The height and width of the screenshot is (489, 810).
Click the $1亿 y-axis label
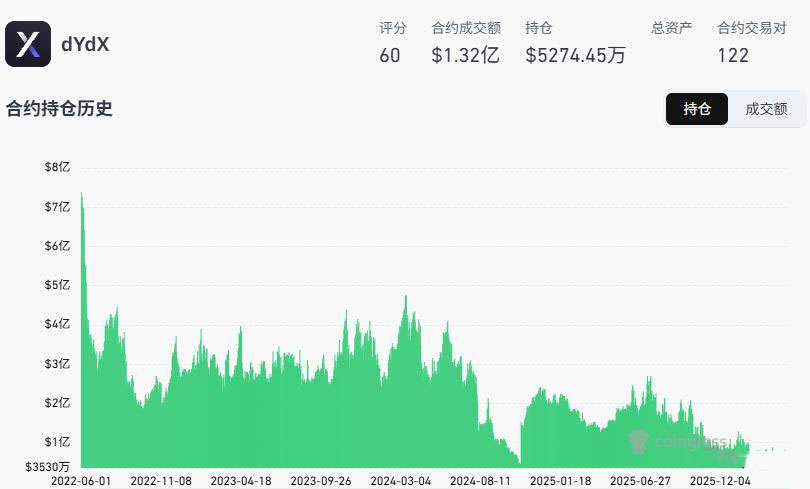pyautogui.click(x=57, y=442)
